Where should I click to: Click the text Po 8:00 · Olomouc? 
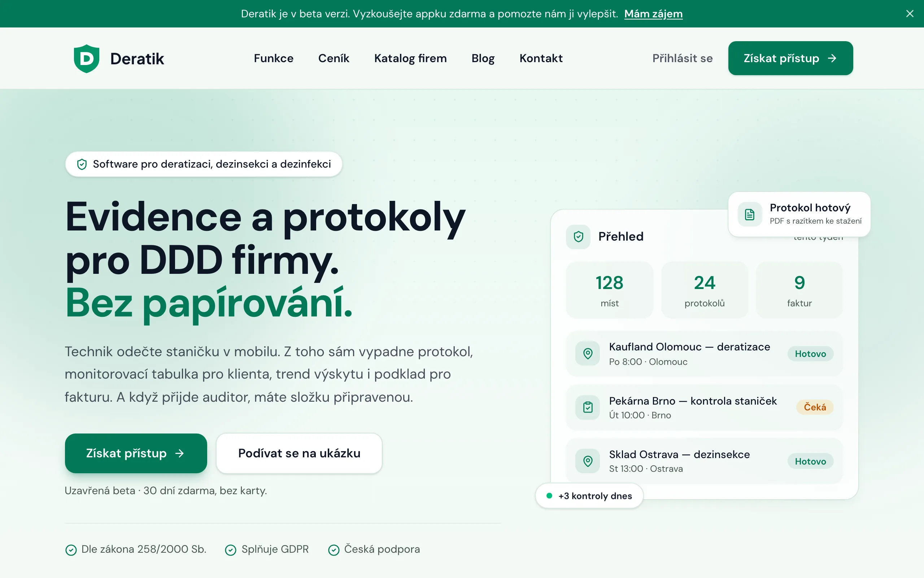click(648, 362)
